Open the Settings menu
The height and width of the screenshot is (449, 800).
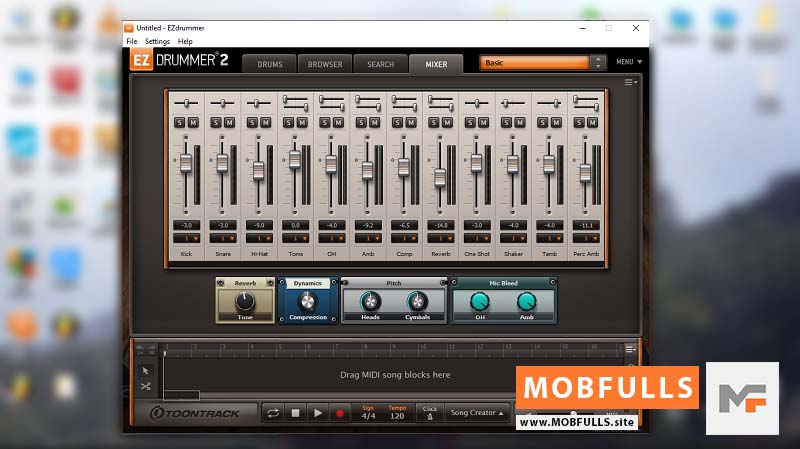click(157, 41)
